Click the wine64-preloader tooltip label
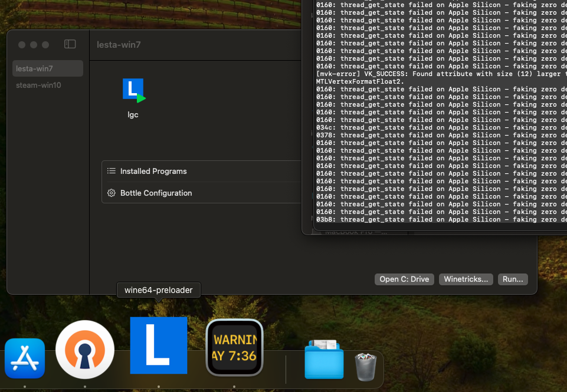567x392 pixels. 158,289
